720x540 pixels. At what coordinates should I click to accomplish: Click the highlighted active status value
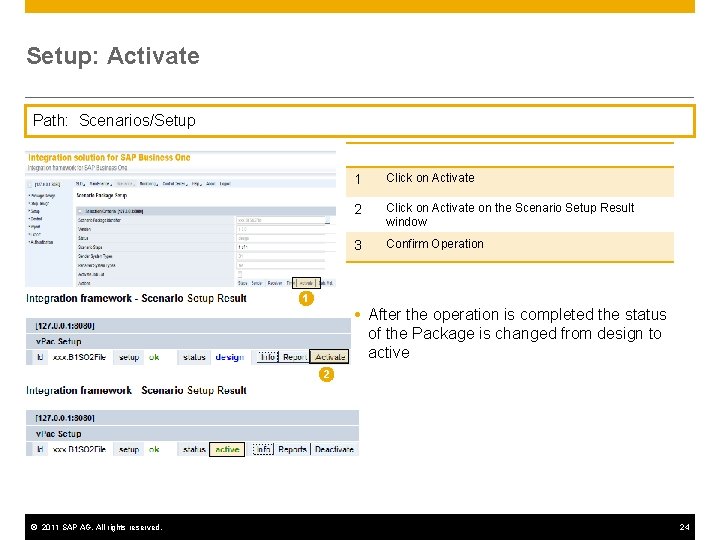[x=227, y=449]
